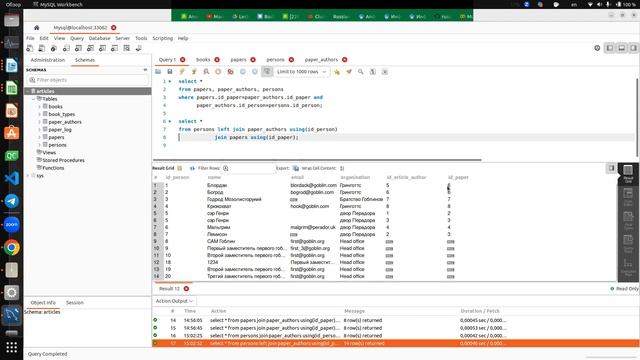
Task: Create a new schema icon
Action: tap(66, 48)
